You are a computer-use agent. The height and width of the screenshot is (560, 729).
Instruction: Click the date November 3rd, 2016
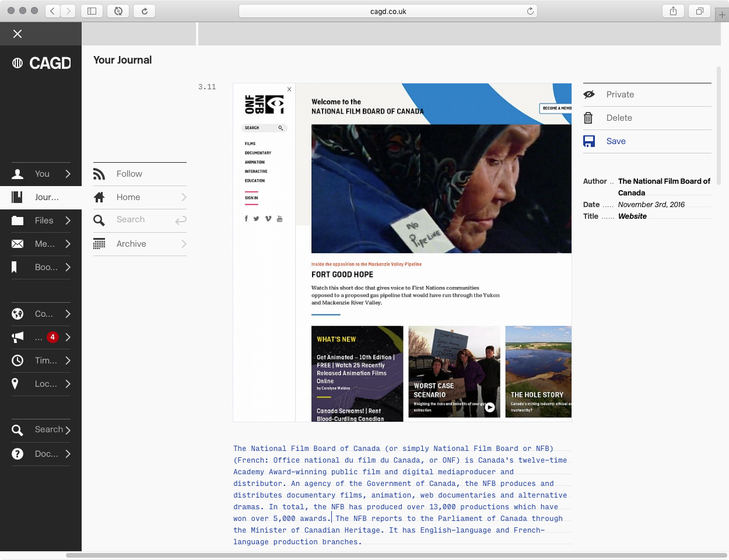[651, 205]
